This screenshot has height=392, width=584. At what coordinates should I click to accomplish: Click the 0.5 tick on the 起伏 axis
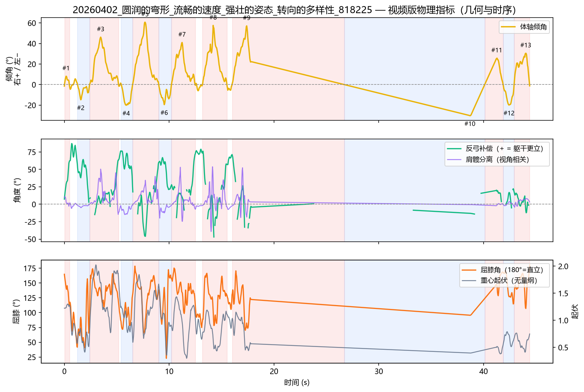[563, 348]
